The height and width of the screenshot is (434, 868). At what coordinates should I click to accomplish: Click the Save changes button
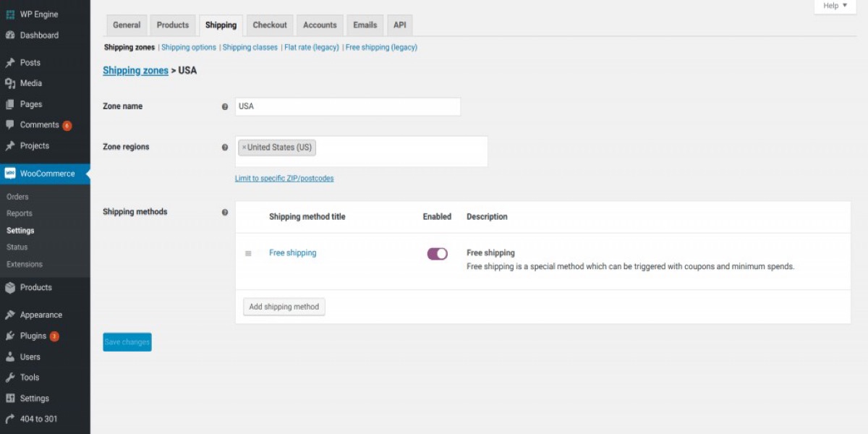click(x=127, y=342)
